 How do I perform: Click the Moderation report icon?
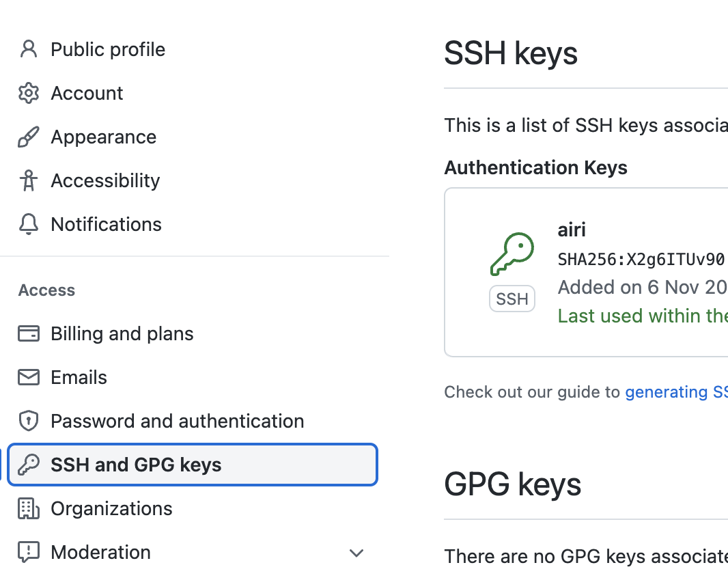pyautogui.click(x=28, y=552)
